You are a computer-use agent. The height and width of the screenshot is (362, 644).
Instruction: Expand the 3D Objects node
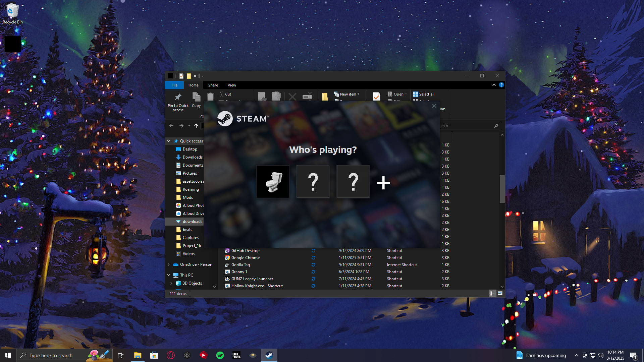pos(171,283)
